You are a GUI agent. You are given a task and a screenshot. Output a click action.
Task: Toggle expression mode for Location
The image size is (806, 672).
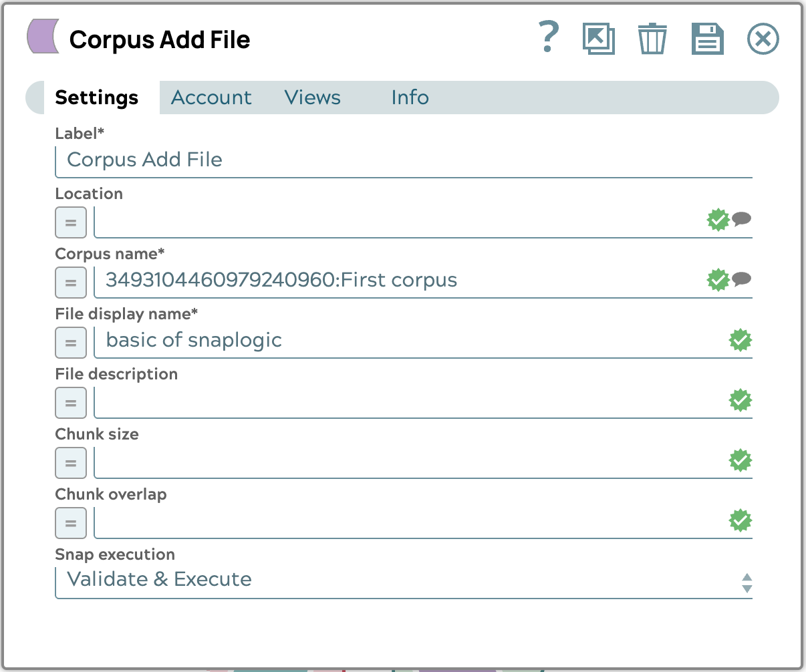pyautogui.click(x=71, y=222)
